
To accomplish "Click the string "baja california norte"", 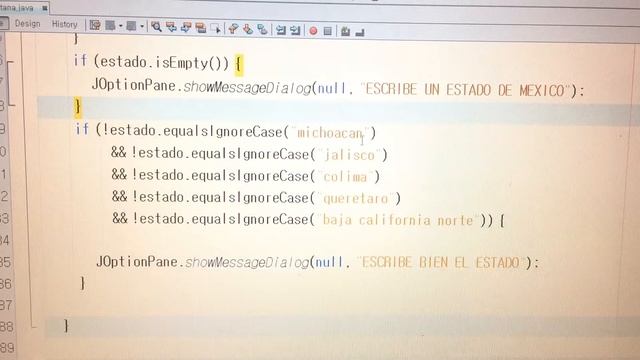I will 398,220.
